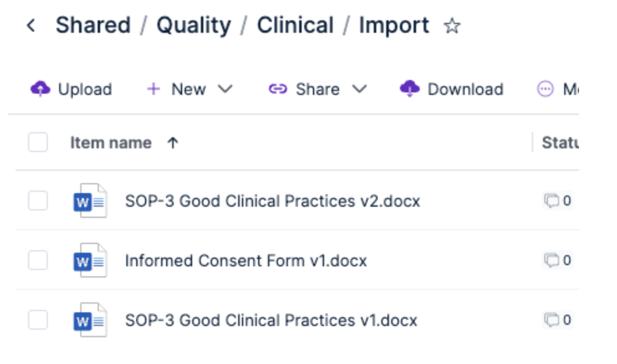Check the box for SOP-3 Good Clinical Practices v2.docx

click(x=38, y=201)
